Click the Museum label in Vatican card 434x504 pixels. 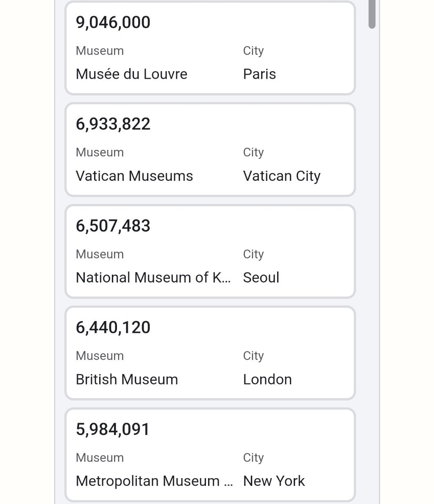(100, 152)
